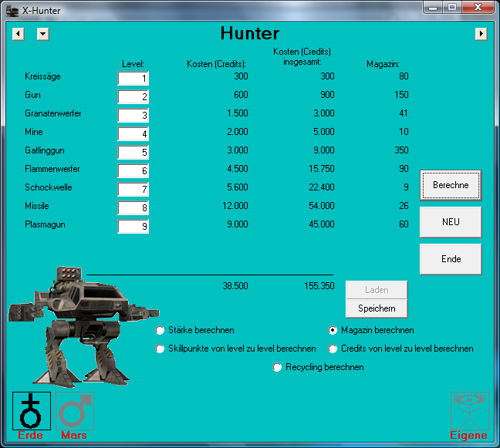Click the Erde label text
Image resolution: width=500 pixels, height=448 pixels.
pyautogui.click(x=30, y=435)
